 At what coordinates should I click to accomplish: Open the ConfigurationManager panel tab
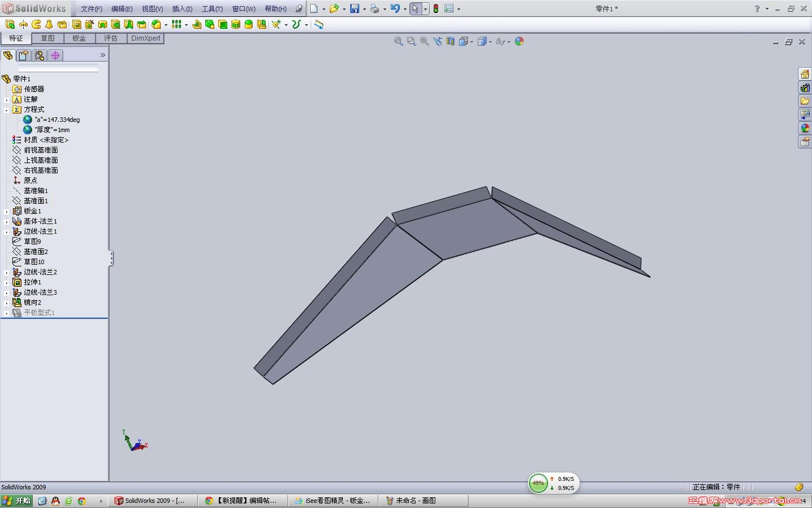[x=39, y=55]
